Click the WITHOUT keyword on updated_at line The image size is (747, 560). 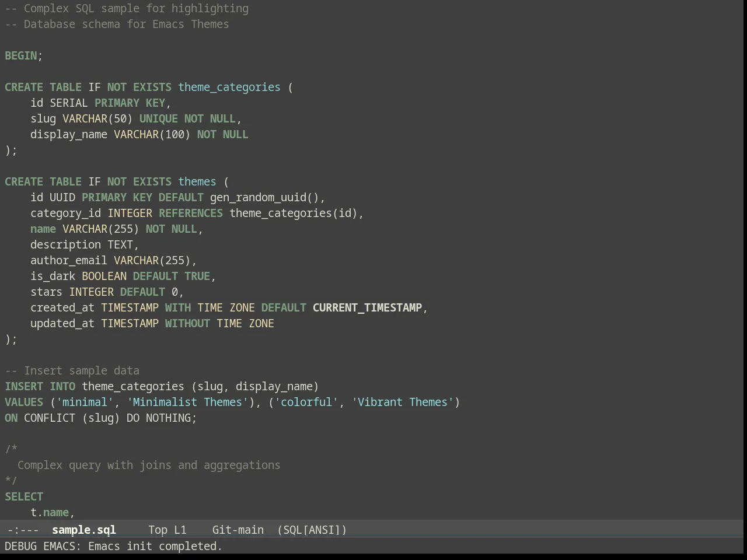(187, 323)
